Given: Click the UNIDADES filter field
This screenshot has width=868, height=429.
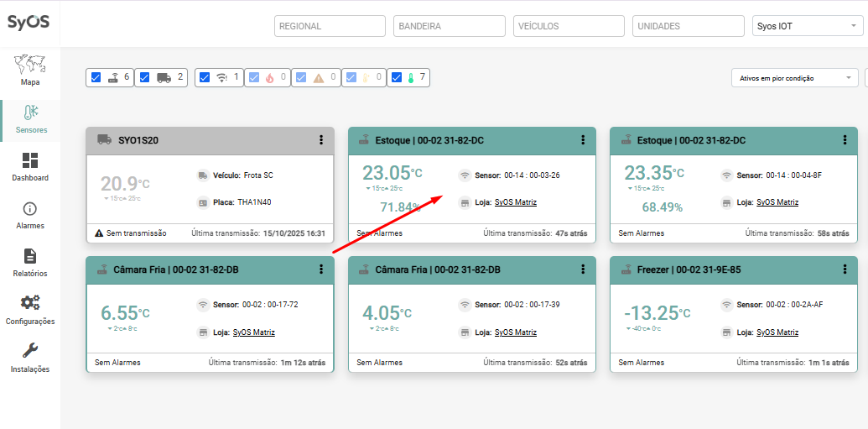Looking at the screenshot, I should point(688,26).
